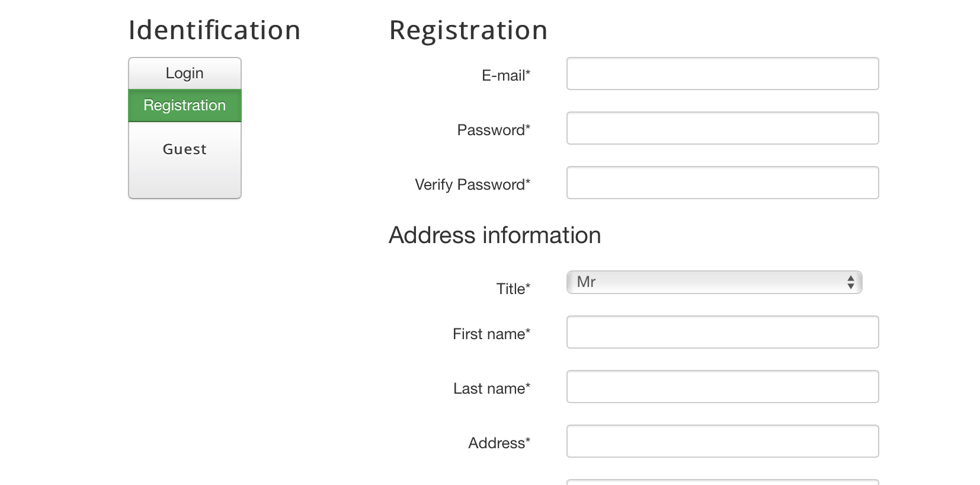Select the Registration tab in sidebar
The width and height of the screenshot is (980, 485).
pos(184,106)
